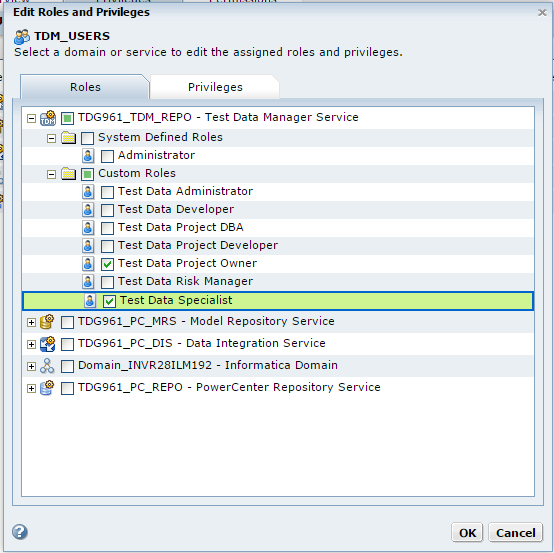Expand the TDG961_PC_REPO node
Image resolution: width=554 pixels, height=553 pixels.
tap(31, 388)
